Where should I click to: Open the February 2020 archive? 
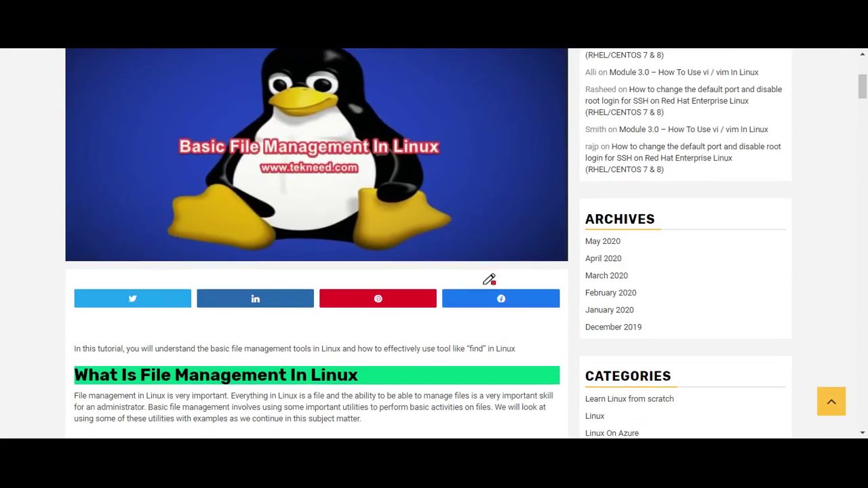click(x=610, y=293)
